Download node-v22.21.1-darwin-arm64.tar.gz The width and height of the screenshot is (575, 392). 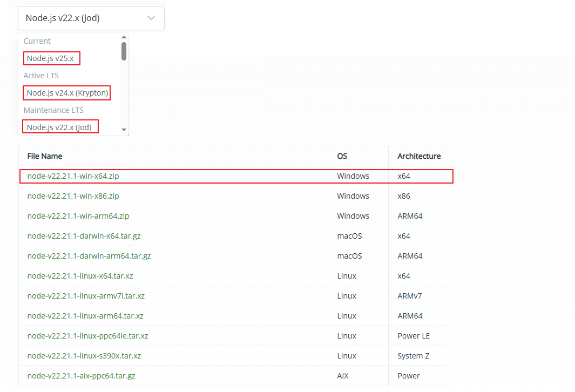(89, 256)
